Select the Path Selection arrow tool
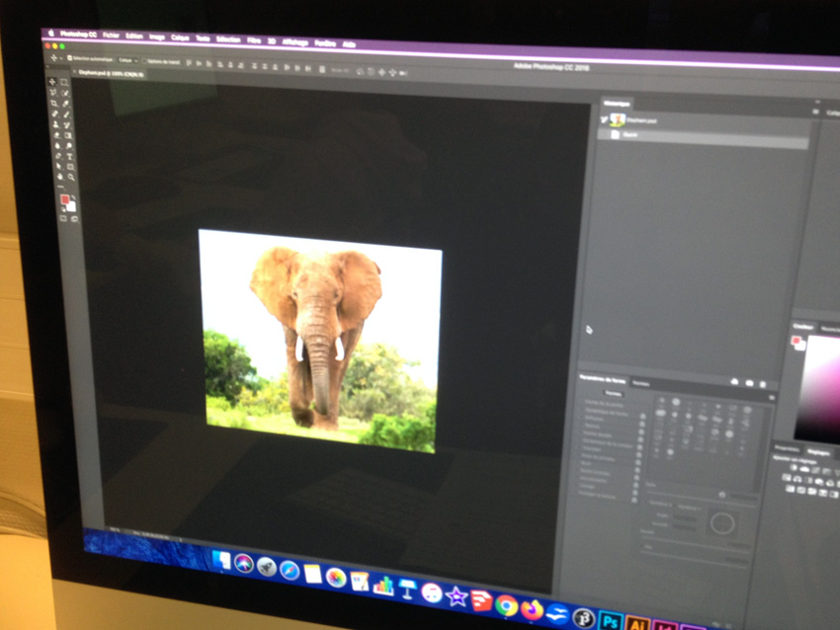 [x=58, y=166]
